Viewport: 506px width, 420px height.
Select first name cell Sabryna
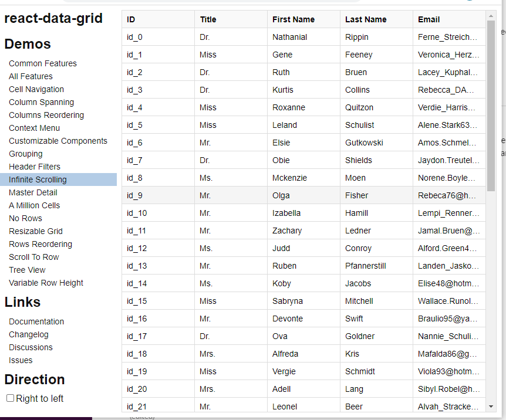303,301
